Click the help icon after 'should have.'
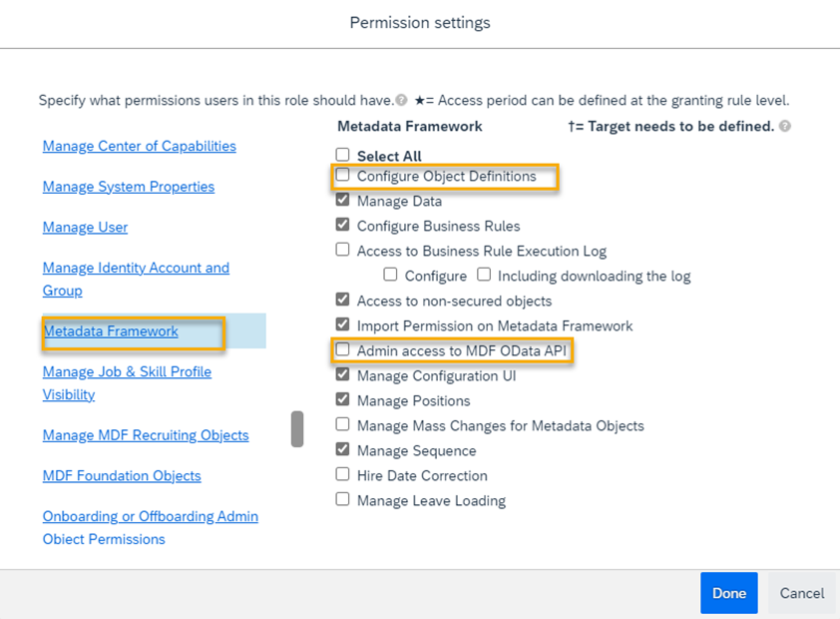Screen dimensions: 840x619 click(401, 100)
